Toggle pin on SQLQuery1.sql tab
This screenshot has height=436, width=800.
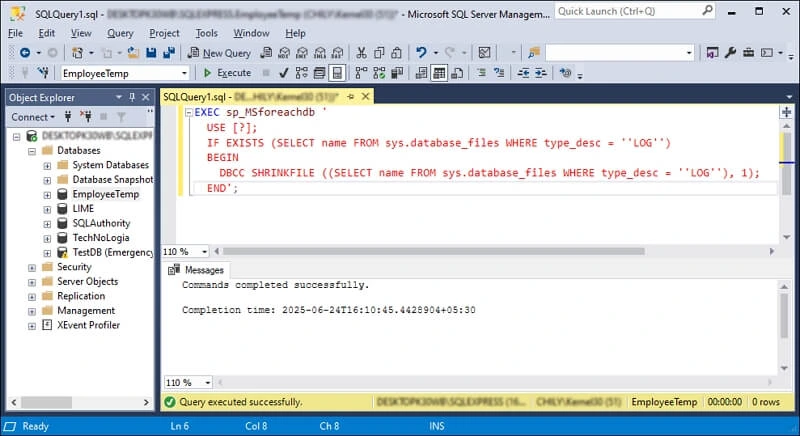tap(351, 96)
